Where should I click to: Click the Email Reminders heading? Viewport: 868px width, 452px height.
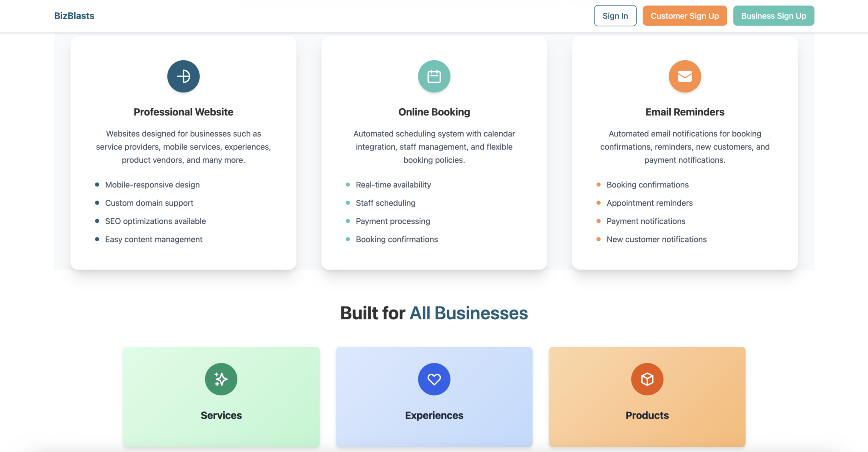coord(684,112)
